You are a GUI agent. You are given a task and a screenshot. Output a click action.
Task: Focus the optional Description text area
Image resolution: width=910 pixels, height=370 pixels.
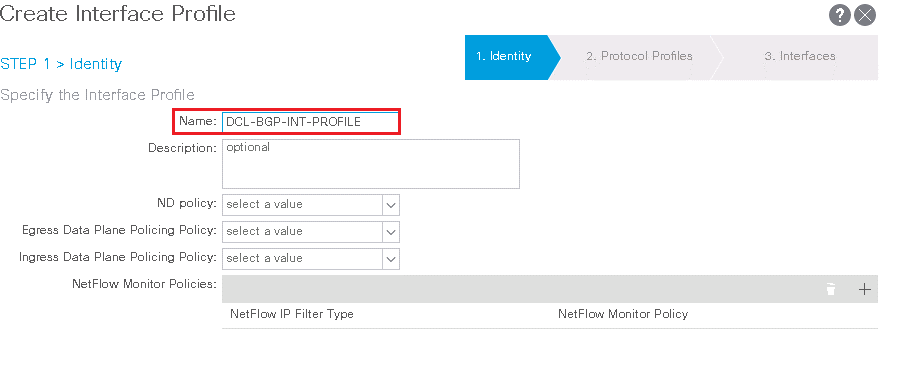(371, 164)
